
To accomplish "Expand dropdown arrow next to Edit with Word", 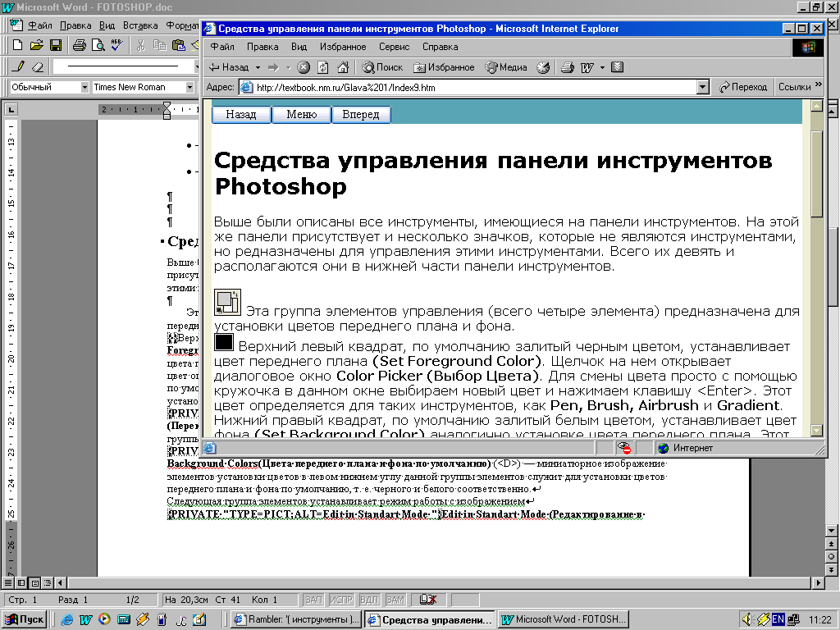I will (x=602, y=67).
